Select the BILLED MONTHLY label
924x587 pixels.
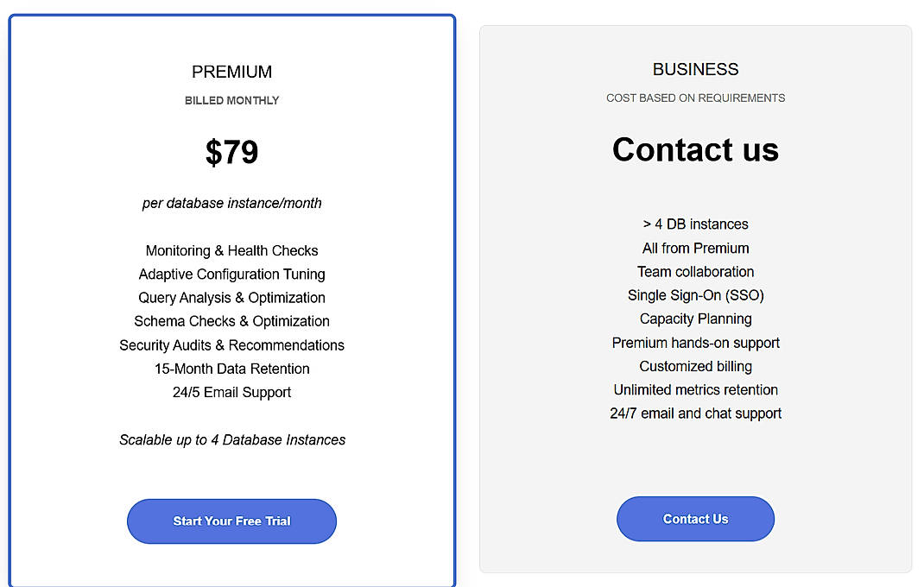coord(231,100)
